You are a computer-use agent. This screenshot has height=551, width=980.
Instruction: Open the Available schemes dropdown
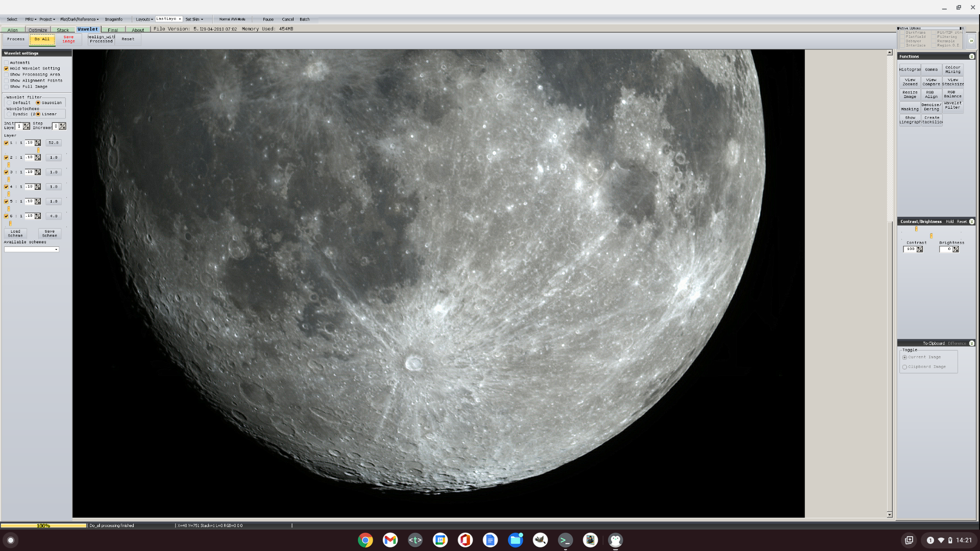[32, 249]
